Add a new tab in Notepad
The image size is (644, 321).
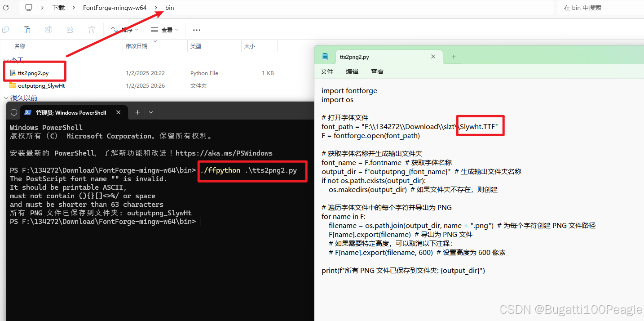tap(454, 57)
